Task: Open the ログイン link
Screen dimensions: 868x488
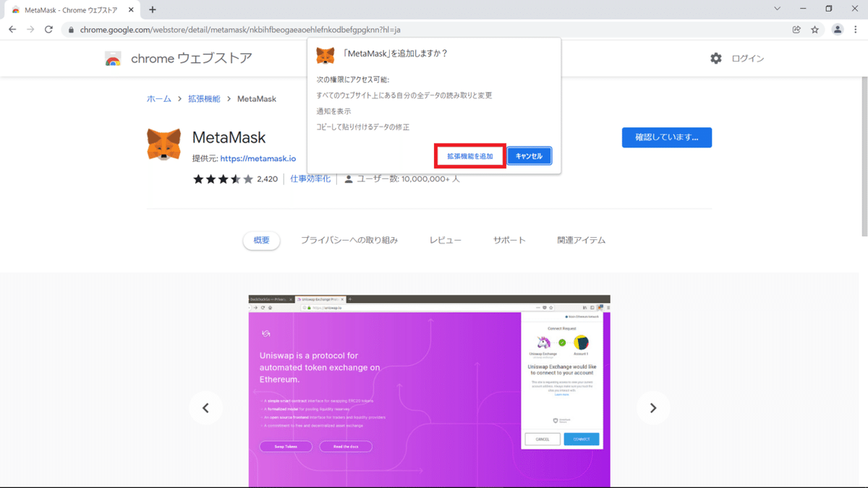Action: click(749, 59)
